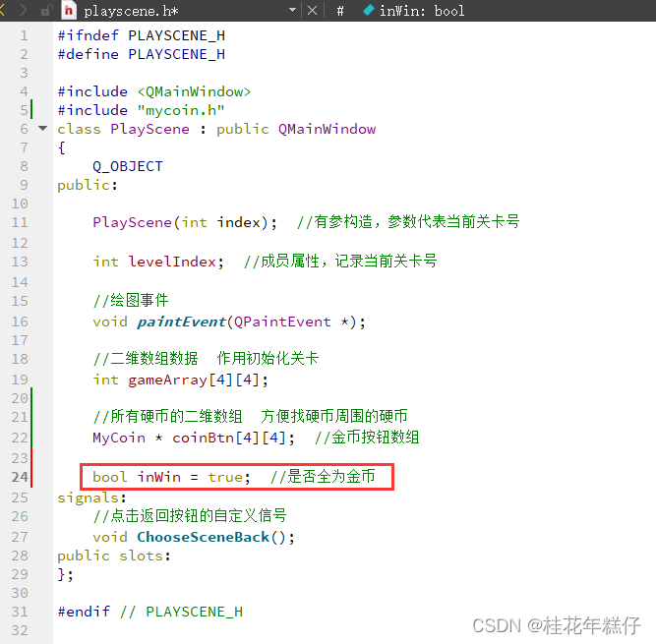The width and height of the screenshot is (656, 644).
Task: Click on #define PLAYSCENE_H line
Action: point(142,54)
